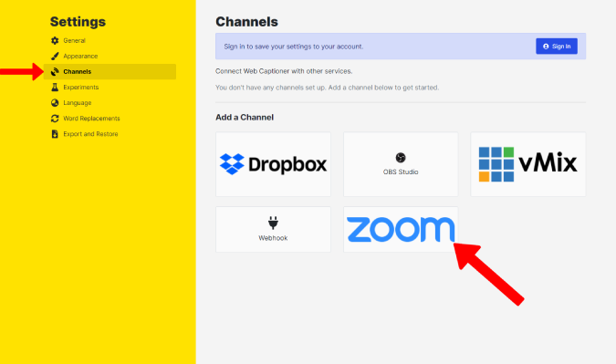This screenshot has height=364, width=616.
Task: Open Word Replacements settings
Action: point(110,119)
